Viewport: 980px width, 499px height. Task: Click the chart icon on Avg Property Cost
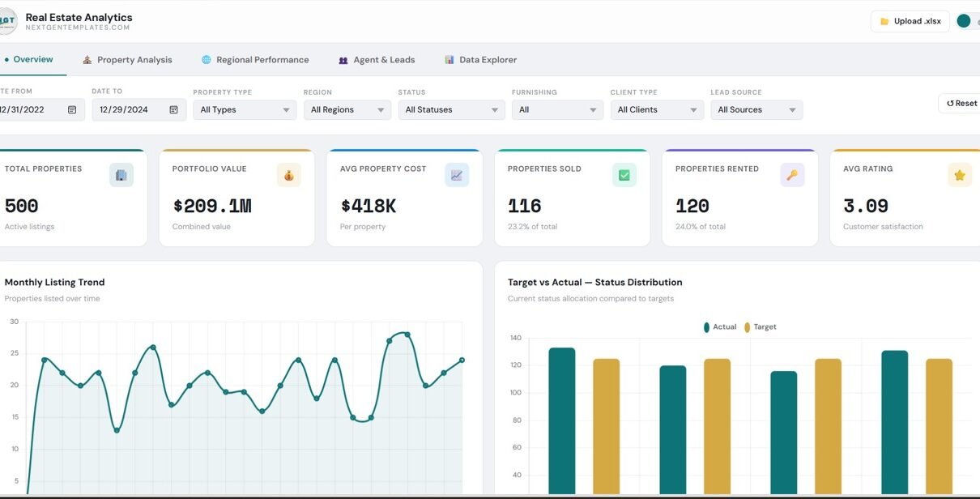coord(457,175)
